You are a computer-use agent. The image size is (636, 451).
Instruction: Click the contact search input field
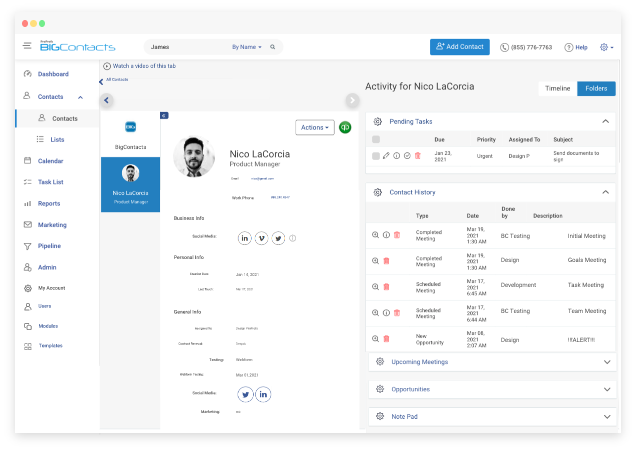click(187, 47)
